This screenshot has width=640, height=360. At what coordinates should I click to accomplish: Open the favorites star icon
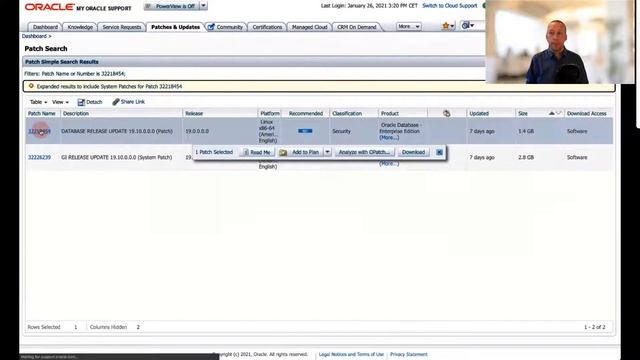(x=445, y=26)
